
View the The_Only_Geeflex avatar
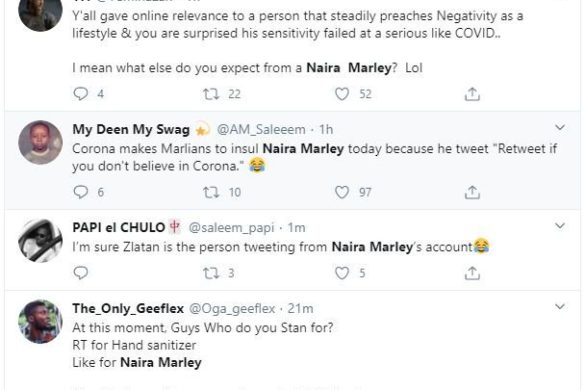(40, 321)
